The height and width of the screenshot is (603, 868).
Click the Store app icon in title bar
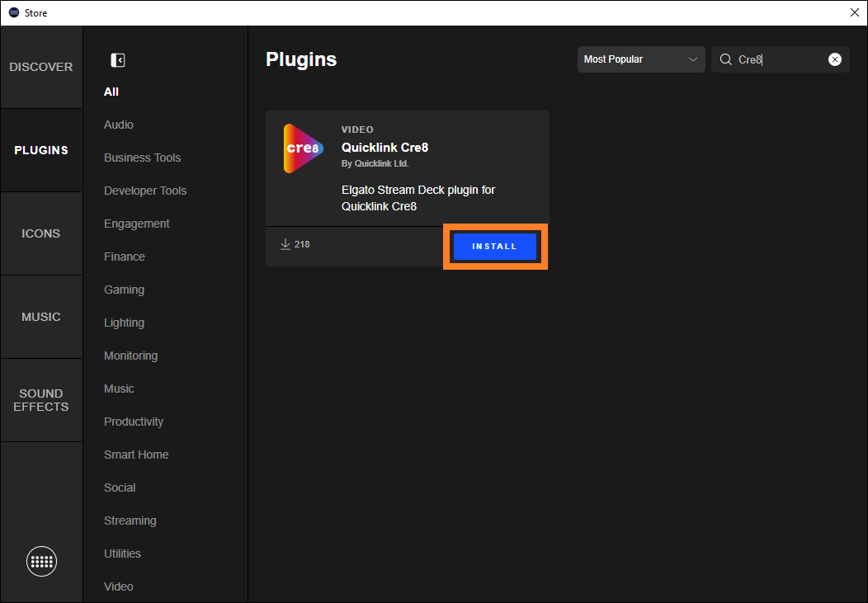14,12
